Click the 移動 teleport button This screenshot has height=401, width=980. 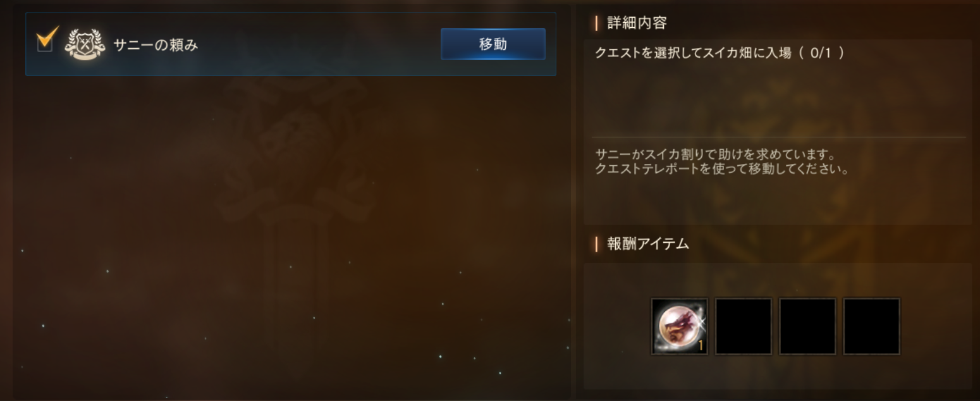coord(493,44)
